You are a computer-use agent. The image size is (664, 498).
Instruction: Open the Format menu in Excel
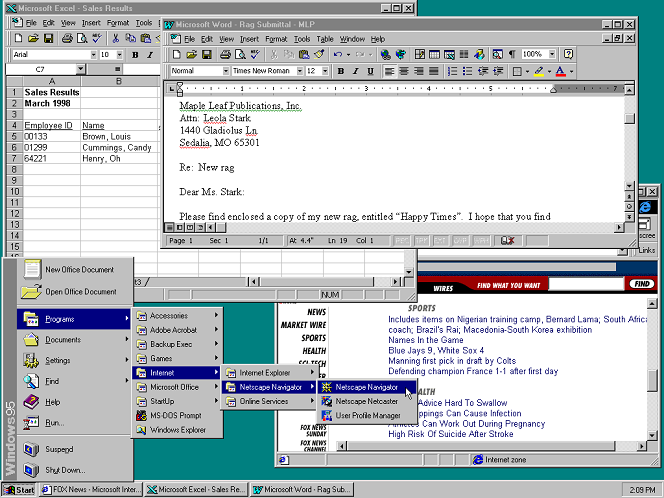click(x=118, y=23)
